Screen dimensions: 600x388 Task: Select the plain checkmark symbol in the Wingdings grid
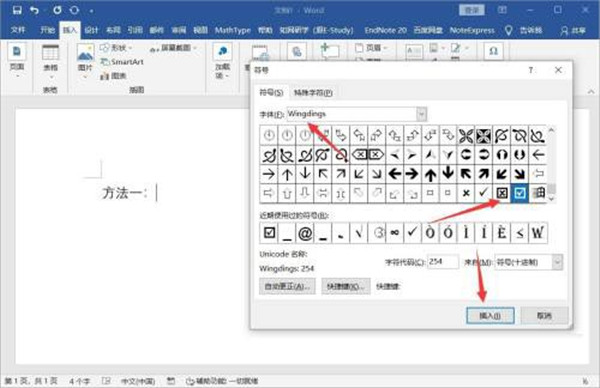[484, 192]
